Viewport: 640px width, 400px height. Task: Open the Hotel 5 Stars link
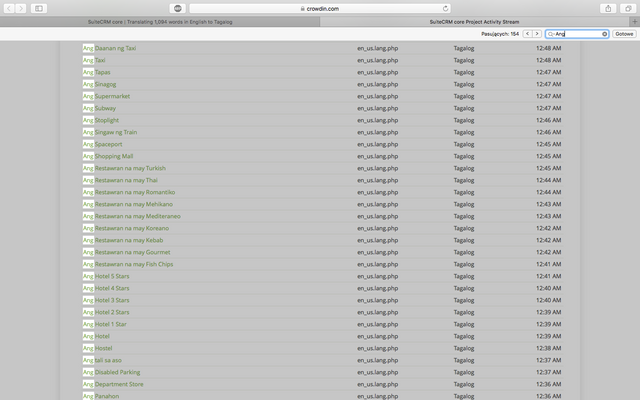pyautogui.click(x=106, y=276)
